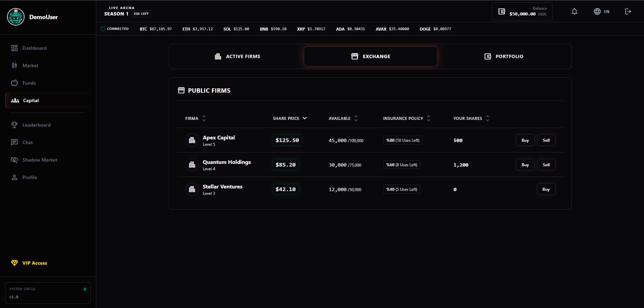
Task: Click Apex Capital building icon
Action: click(192, 140)
